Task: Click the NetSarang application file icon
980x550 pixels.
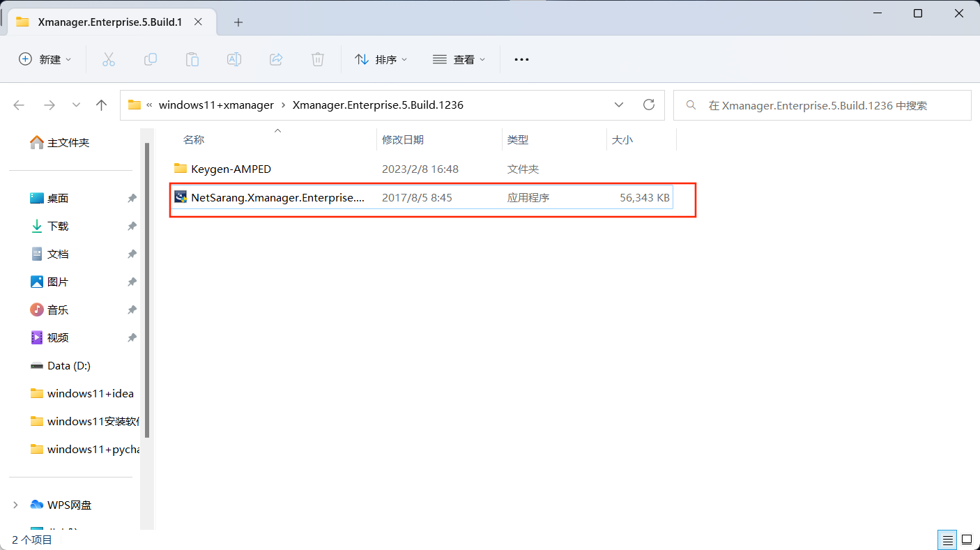Action: 181,197
